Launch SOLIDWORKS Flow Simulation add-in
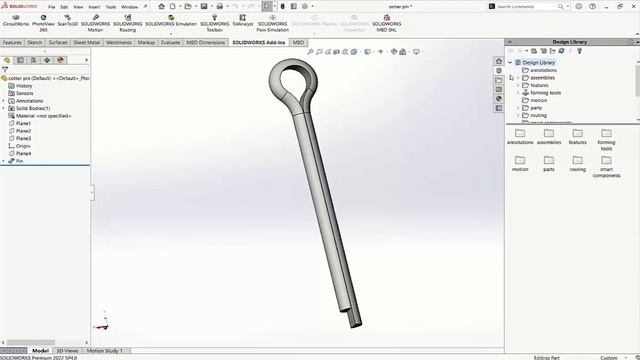640x360 pixels. point(272,23)
